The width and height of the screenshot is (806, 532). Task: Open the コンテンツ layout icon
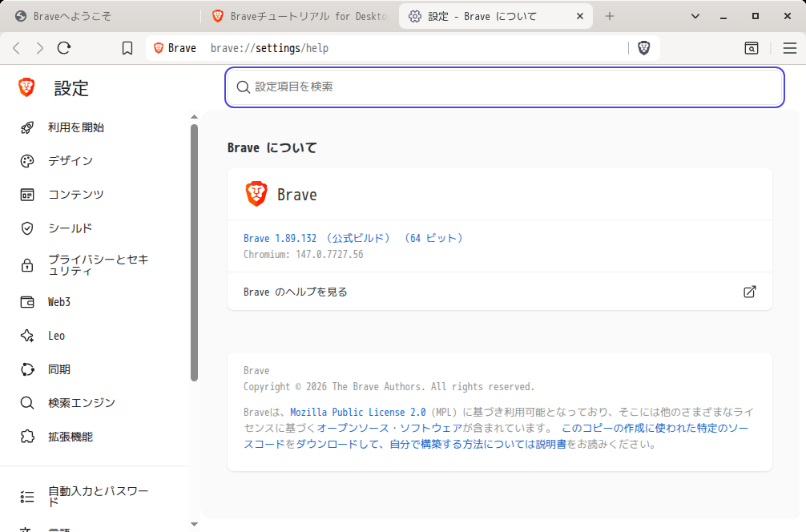coord(27,195)
